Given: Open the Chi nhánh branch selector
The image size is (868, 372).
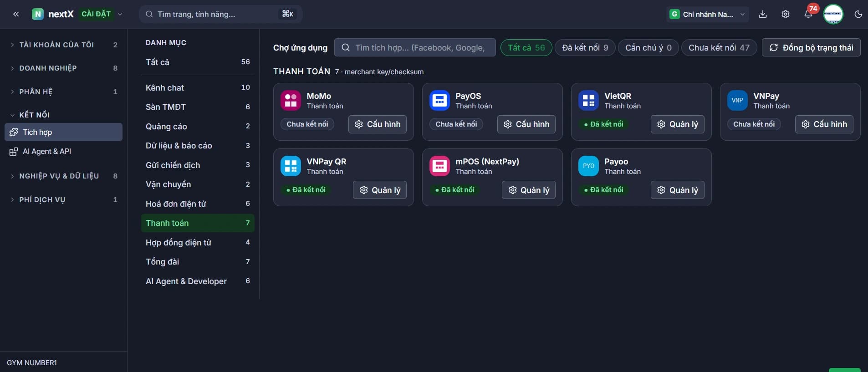Looking at the screenshot, I should tap(707, 14).
